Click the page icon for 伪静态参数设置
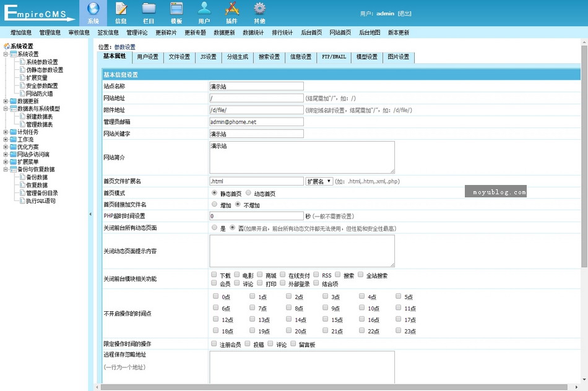 (22, 69)
